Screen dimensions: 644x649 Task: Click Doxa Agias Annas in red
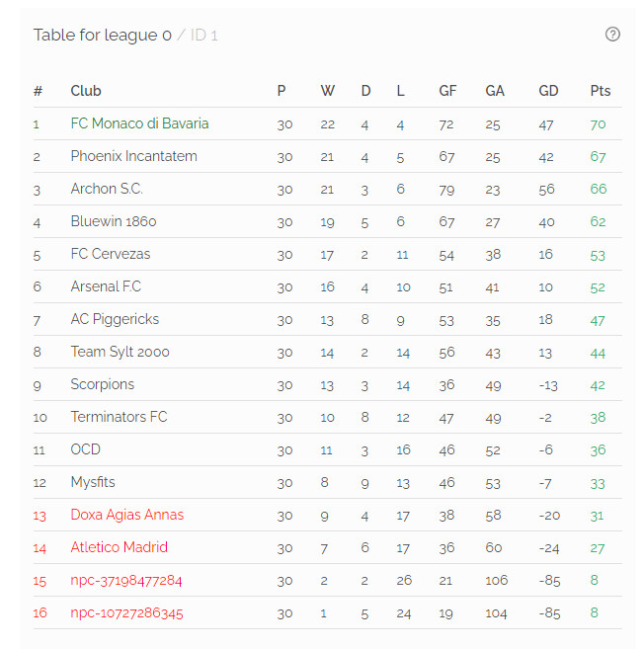point(127,515)
